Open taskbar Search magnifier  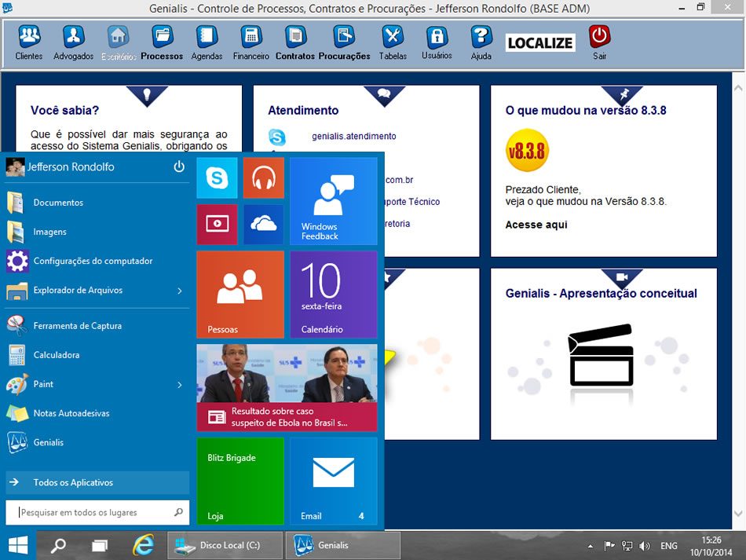point(59,545)
